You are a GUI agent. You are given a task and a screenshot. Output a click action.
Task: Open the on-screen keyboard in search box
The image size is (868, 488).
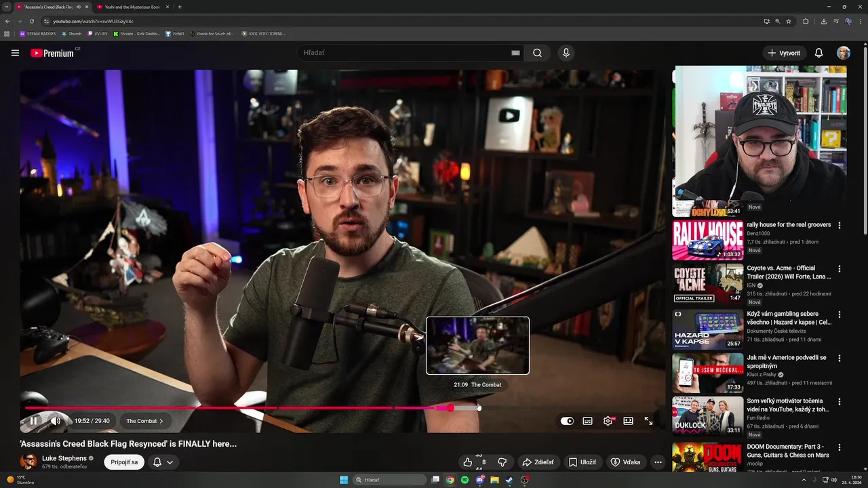[x=515, y=53]
